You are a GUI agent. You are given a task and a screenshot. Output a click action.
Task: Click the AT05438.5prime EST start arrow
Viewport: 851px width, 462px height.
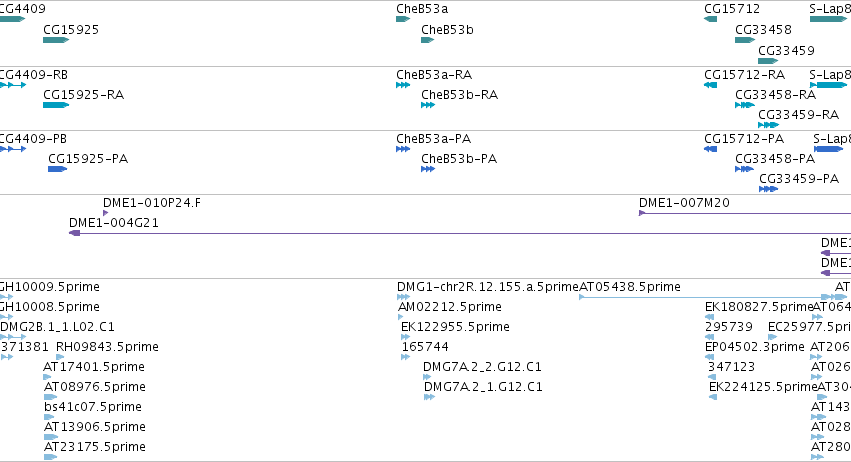tap(582, 297)
